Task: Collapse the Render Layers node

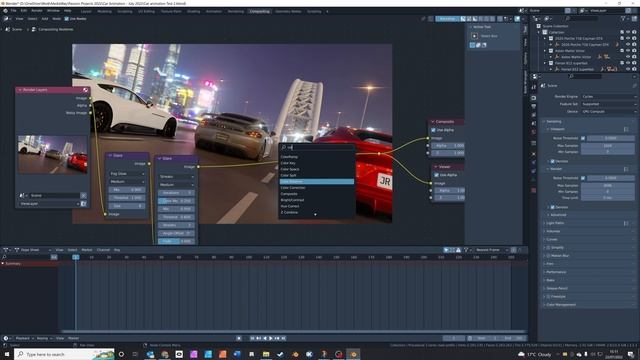Action: click(x=20, y=90)
